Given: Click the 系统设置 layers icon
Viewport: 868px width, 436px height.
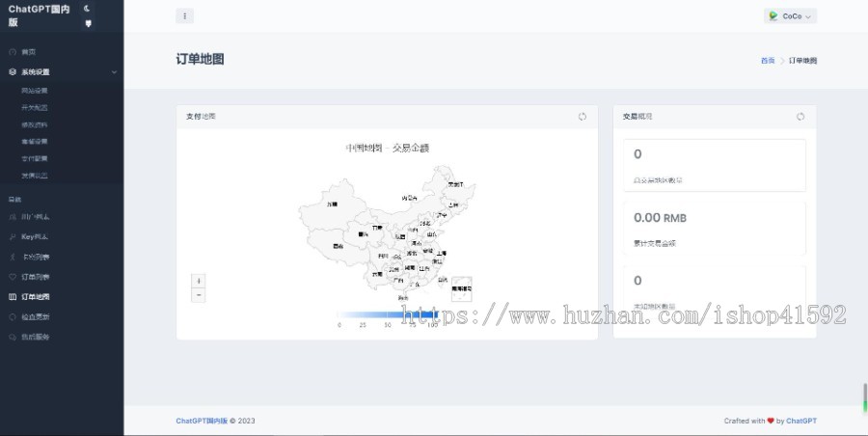Looking at the screenshot, I should [13, 72].
